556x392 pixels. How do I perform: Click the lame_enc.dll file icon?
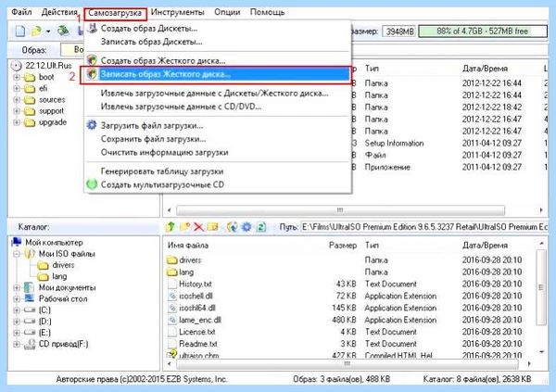point(172,320)
